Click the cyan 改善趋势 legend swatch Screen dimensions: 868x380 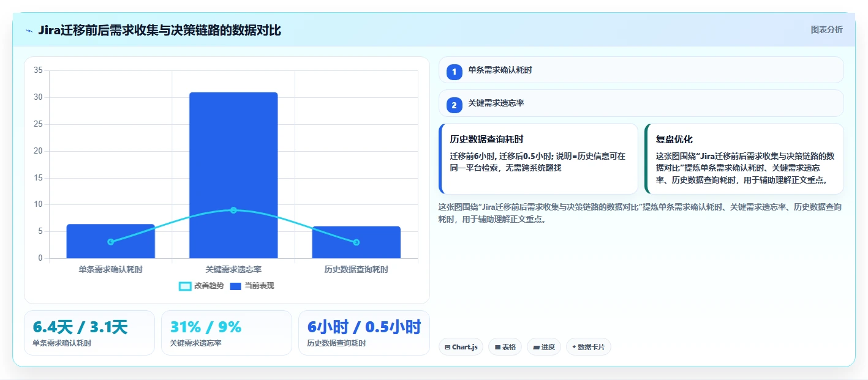click(x=185, y=286)
